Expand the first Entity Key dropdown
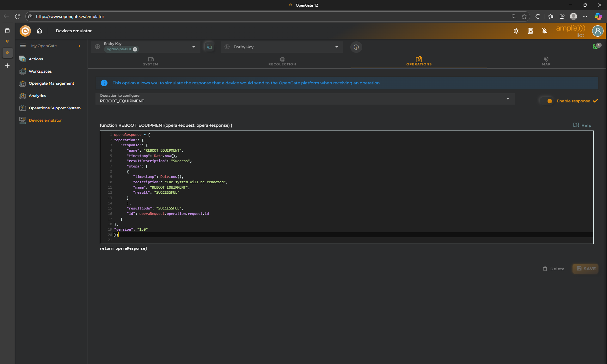The height and width of the screenshot is (364, 607). click(x=193, y=47)
